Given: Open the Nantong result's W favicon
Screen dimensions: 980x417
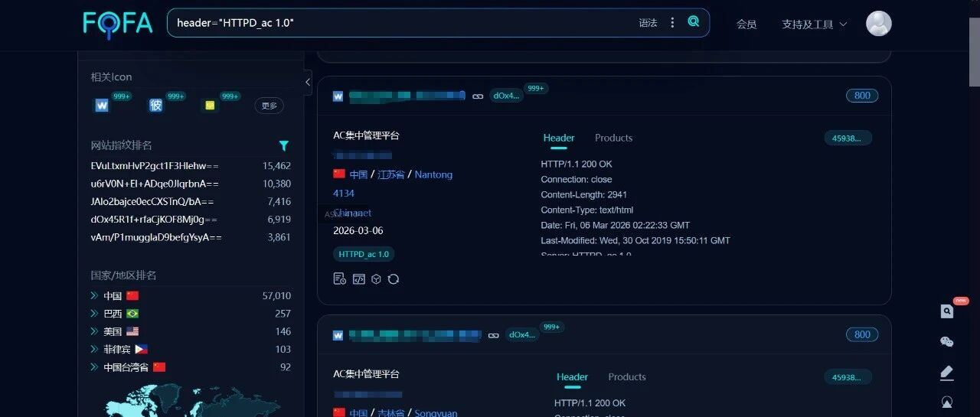Looking at the screenshot, I should (338, 96).
